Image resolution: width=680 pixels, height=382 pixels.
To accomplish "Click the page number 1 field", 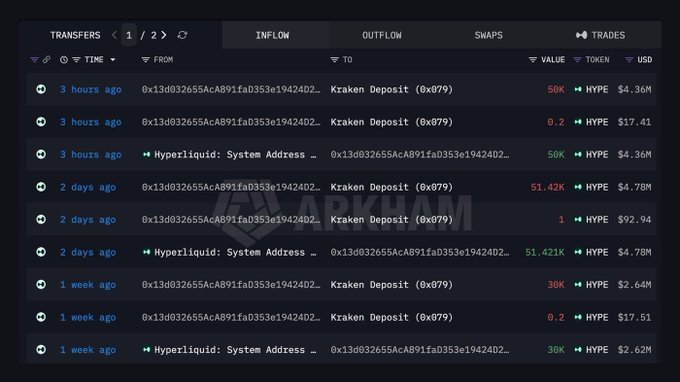I will coord(129,35).
